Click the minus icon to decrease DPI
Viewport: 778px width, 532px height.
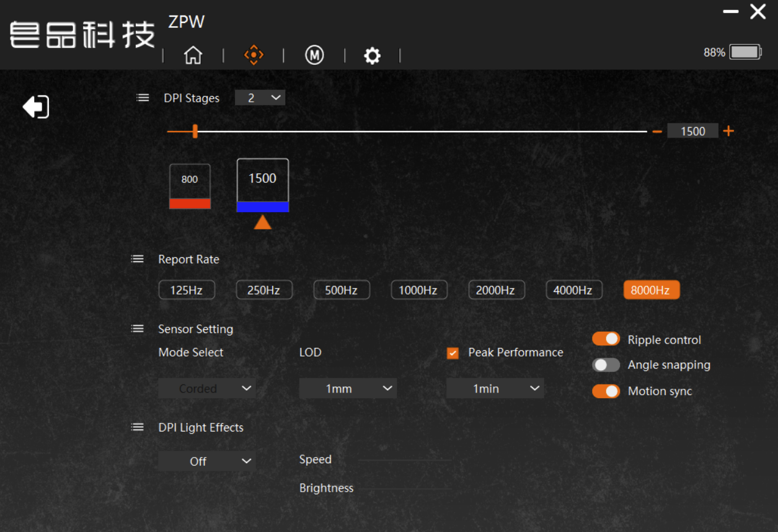pyautogui.click(x=657, y=131)
